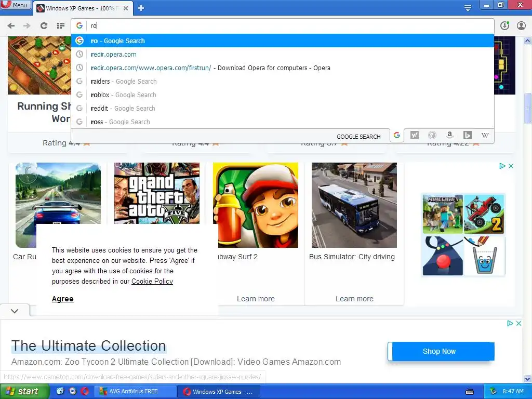This screenshot has width=532, height=399.
Task: Close the Windows XP Games tab
Action: (126, 8)
